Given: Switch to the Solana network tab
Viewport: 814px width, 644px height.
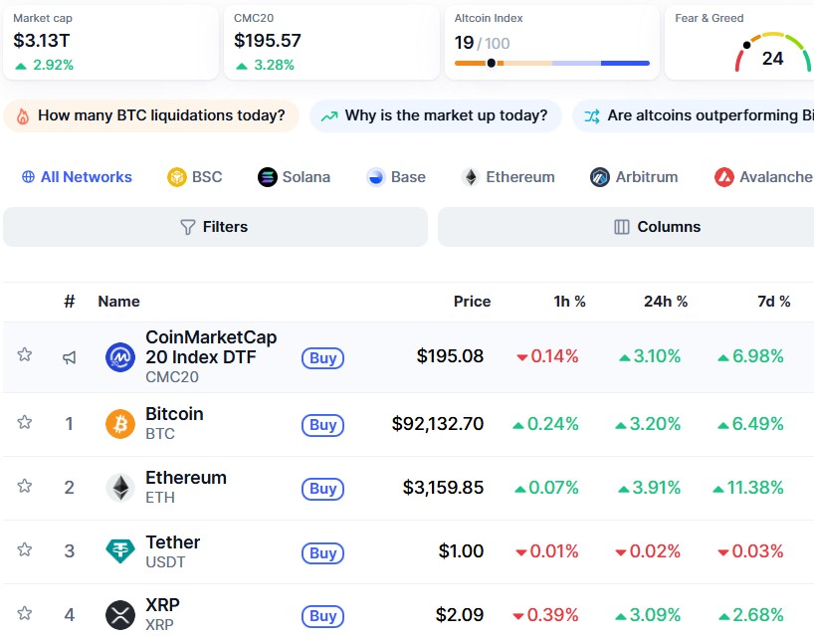Looking at the screenshot, I should click(296, 176).
